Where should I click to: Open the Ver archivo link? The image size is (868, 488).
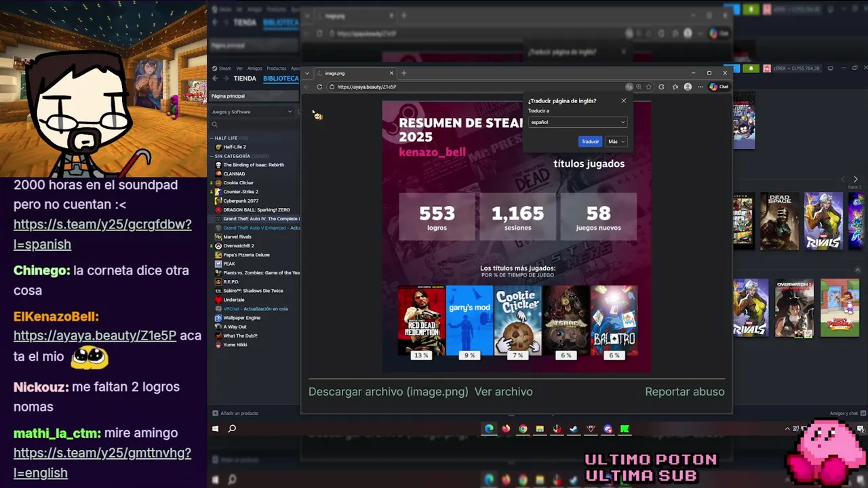(x=504, y=392)
